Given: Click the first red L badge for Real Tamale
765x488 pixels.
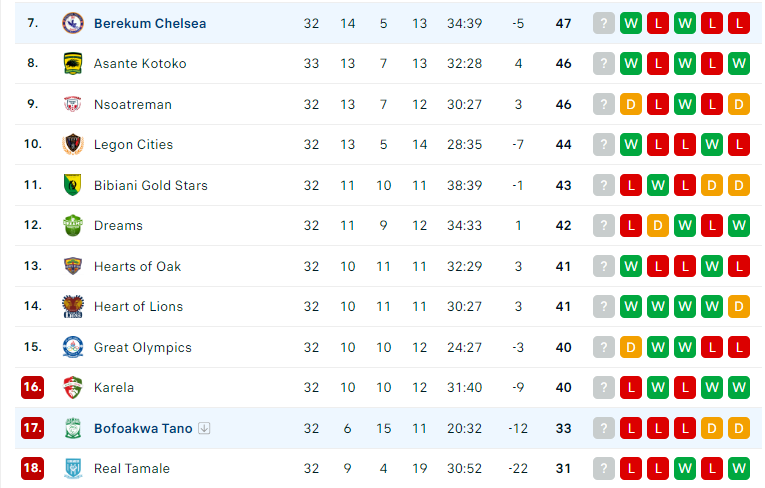Looking at the screenshot, I should [631, 468].
